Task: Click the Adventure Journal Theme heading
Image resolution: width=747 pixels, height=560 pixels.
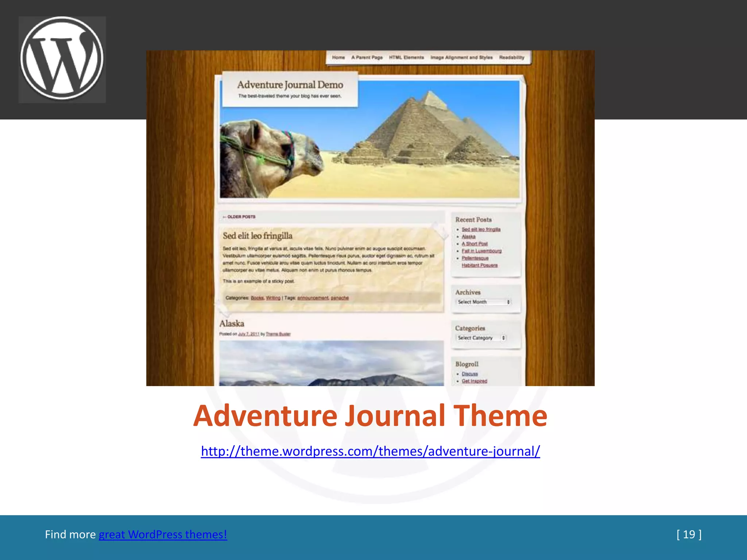Action: 370,416
